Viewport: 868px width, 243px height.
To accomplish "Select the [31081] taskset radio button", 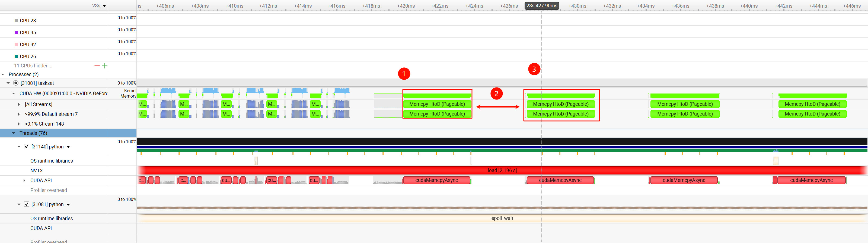I will pos(15,83).
